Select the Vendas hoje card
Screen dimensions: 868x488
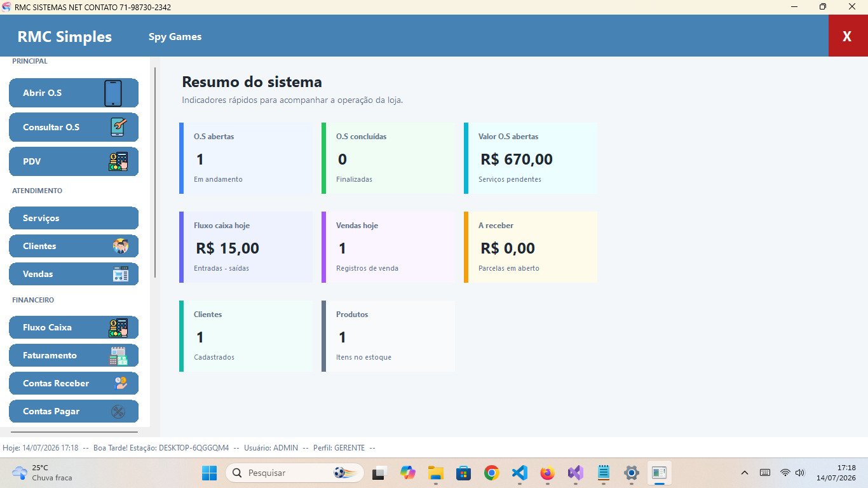[388, 247]
